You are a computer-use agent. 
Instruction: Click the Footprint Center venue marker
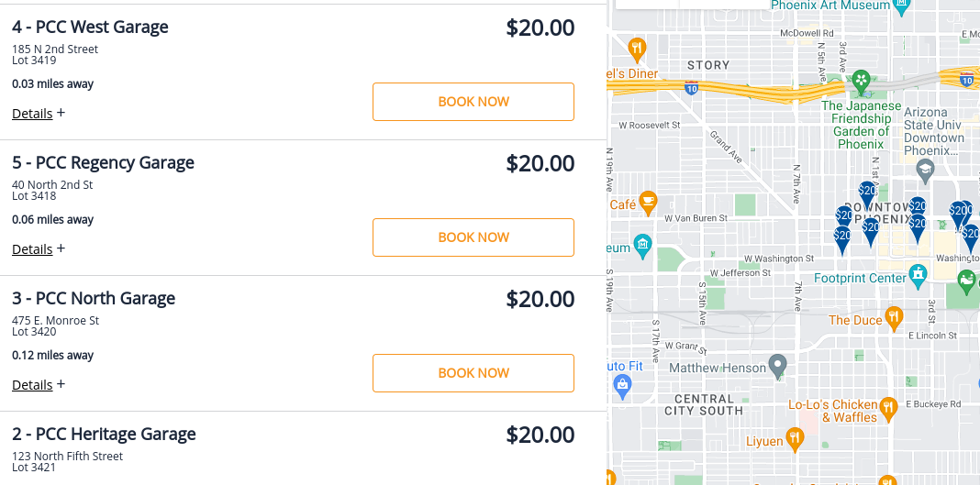point(918,274)
